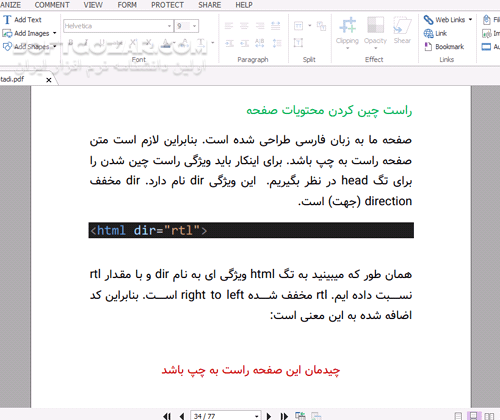Toggle subscript formatting
Viewport: 500px width, 420px height.
coord(148,43)
